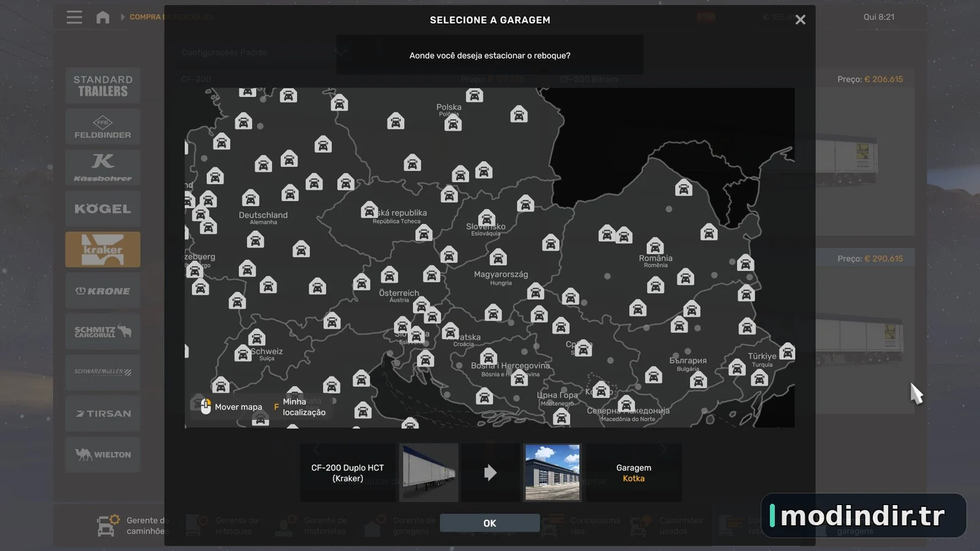Select the highlighted Kraker brand tab

click(103, 250)
